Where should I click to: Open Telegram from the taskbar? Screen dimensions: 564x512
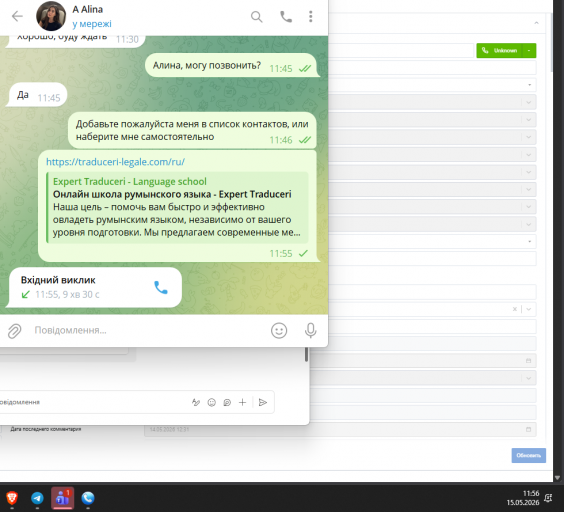pyautogui.click(x=37, y=498)
